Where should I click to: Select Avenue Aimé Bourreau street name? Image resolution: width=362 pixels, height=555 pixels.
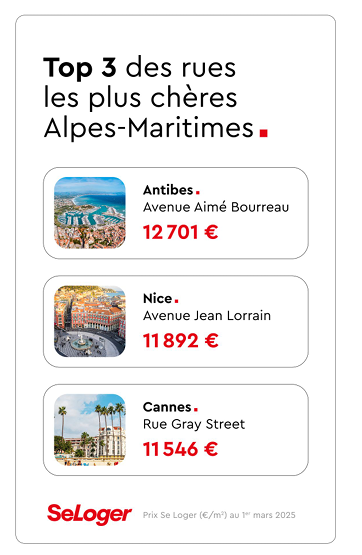(x=216, y=207)
